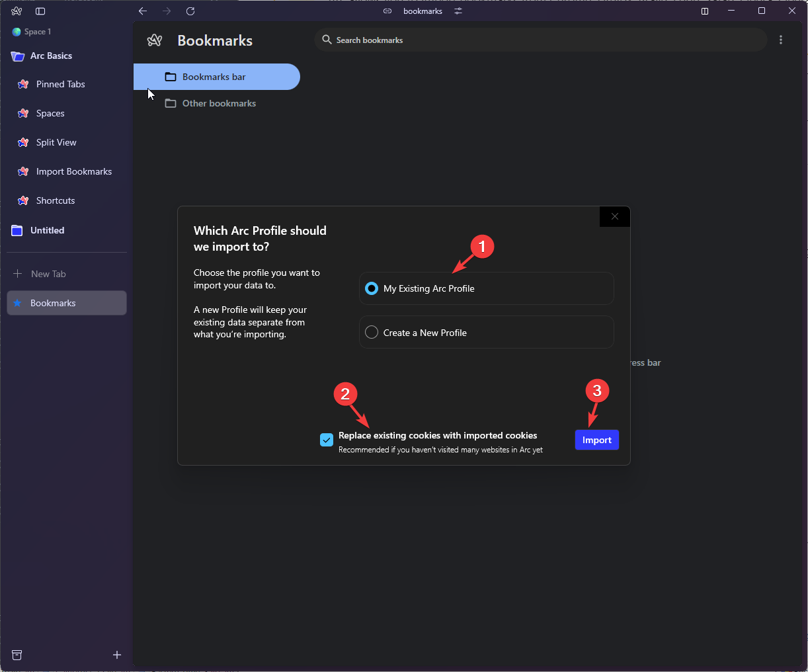
Task: Click the Arc logo in the title bar
Action: click(x=17, y=11)
